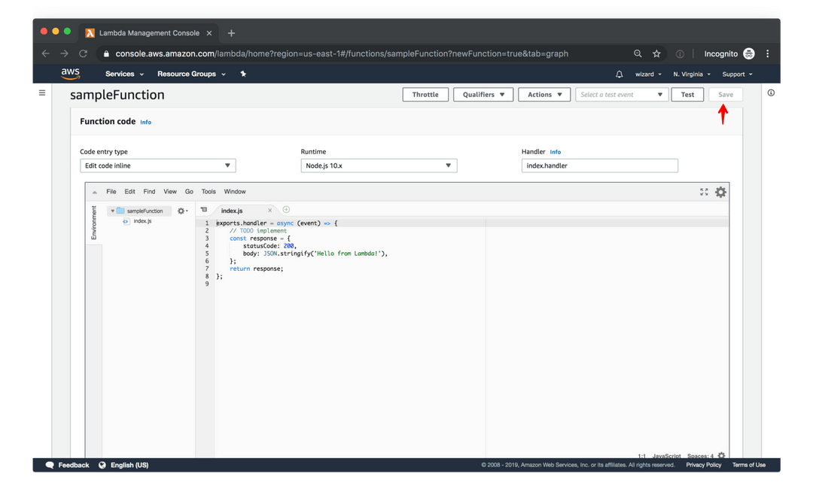Open the File menu in the editor

pyautogui.click(x=111, y=192)
